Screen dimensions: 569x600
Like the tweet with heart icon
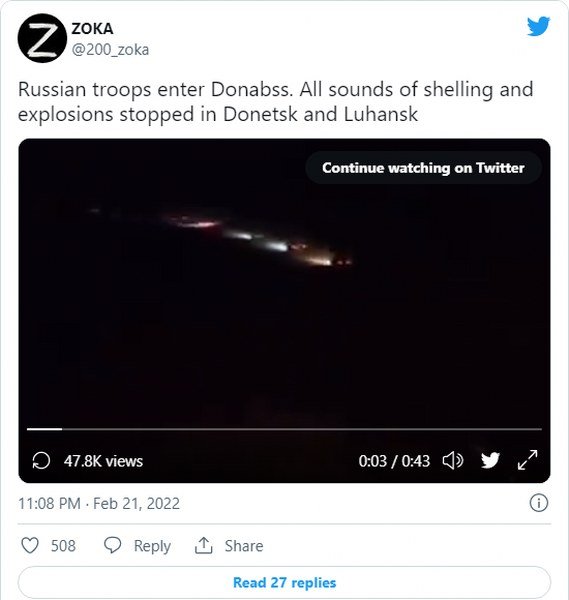(x=30, y=546)
